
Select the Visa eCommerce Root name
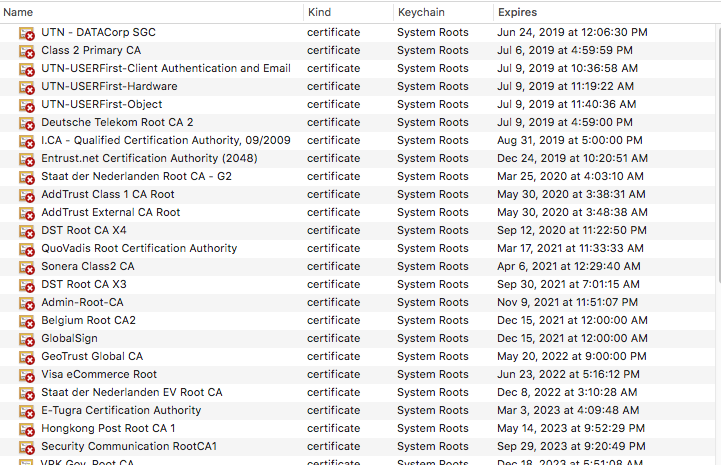99,374
